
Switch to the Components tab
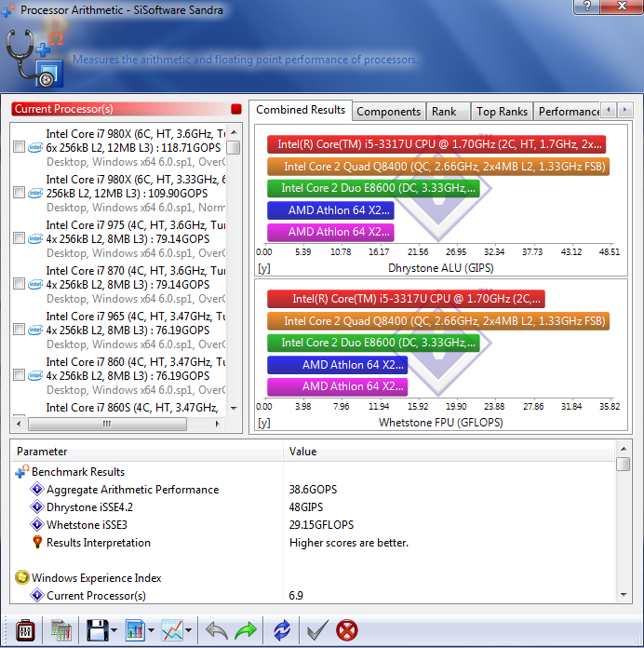(388, 112)
